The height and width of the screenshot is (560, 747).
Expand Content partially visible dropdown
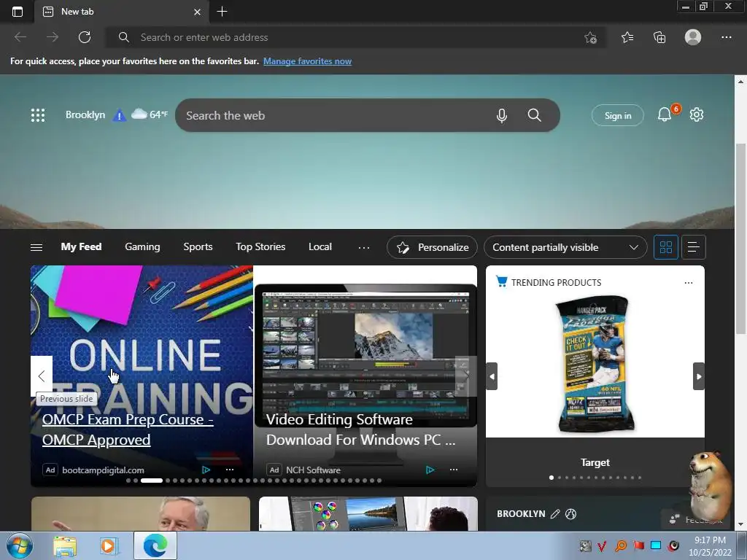565,247
